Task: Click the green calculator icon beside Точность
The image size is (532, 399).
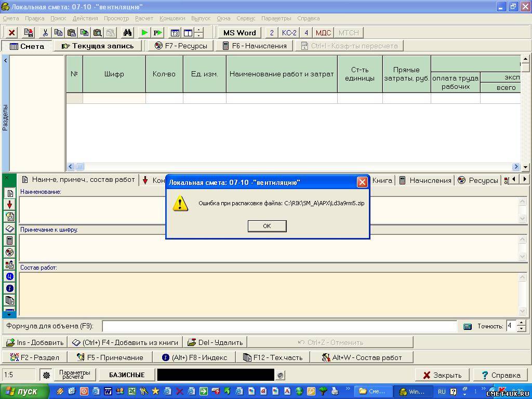Action: pos(468,326)
